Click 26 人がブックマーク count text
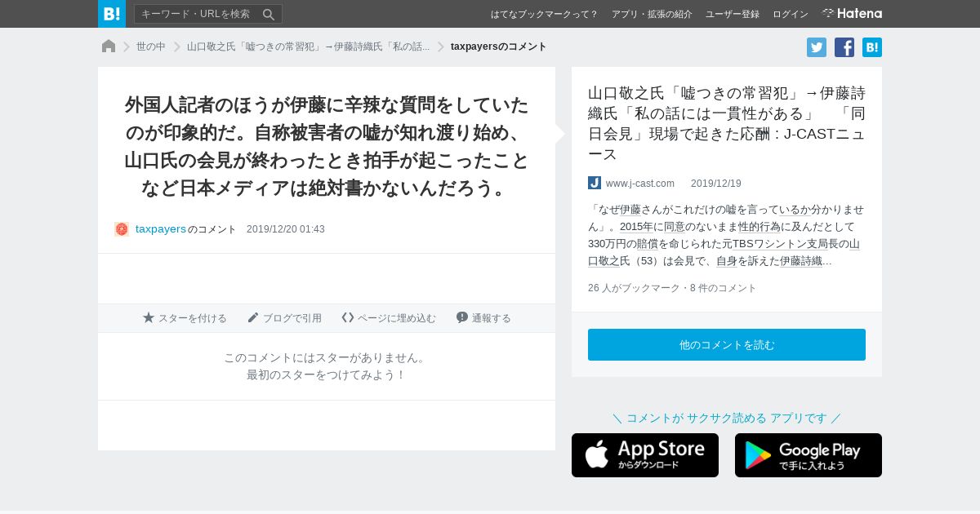Screen dimensions: 980x514 point(634,288)
